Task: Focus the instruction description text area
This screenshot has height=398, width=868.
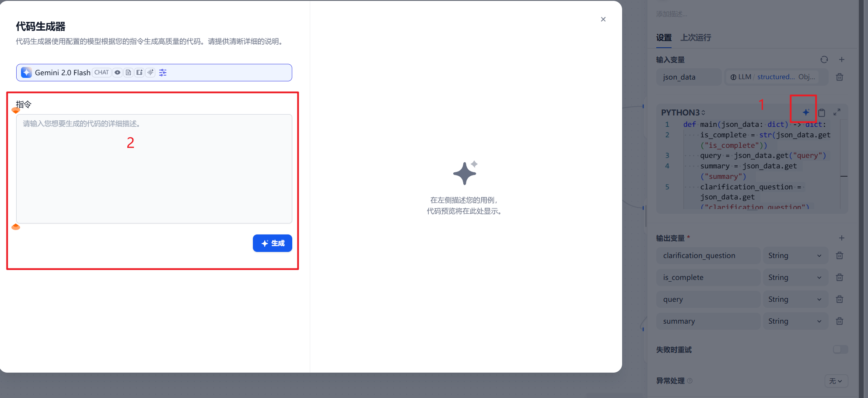Action: 154,169
